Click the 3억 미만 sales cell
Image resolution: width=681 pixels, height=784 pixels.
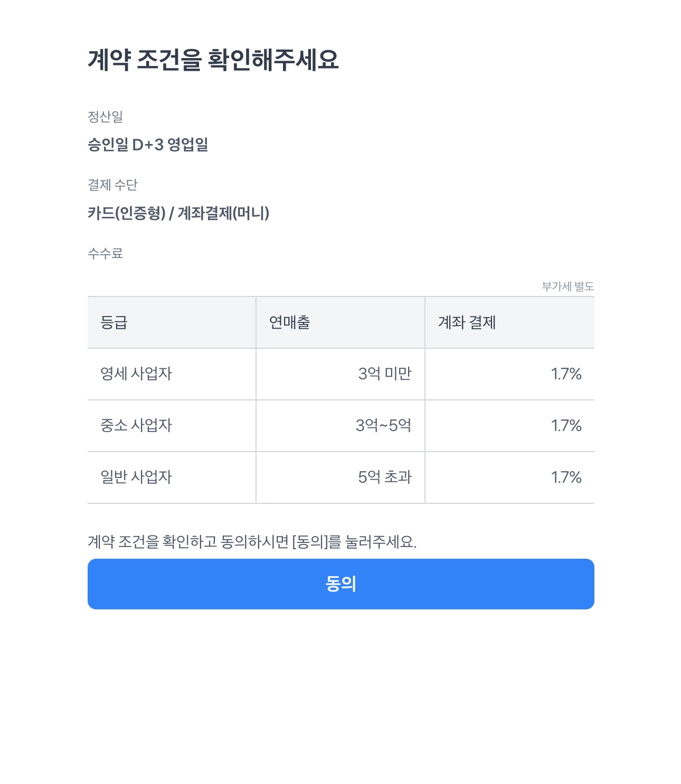point(384,374)
